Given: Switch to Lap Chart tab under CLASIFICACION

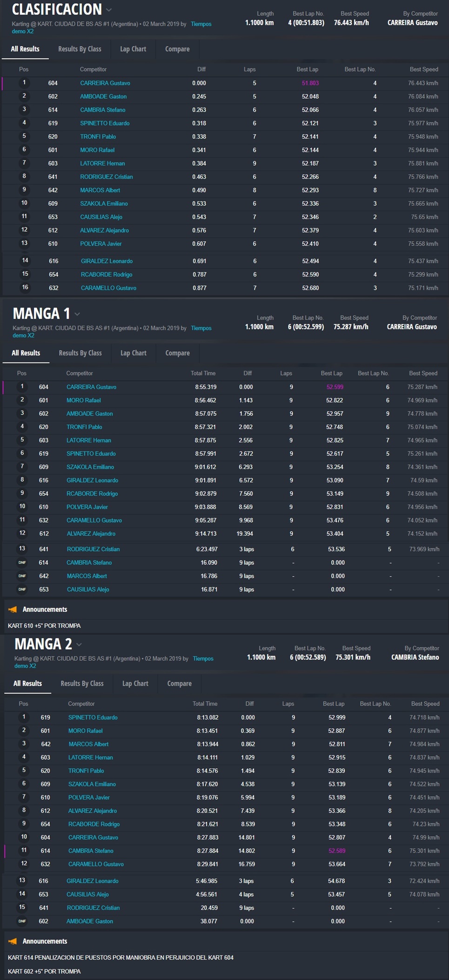Looking at the screenshot, I should [133, 49].
